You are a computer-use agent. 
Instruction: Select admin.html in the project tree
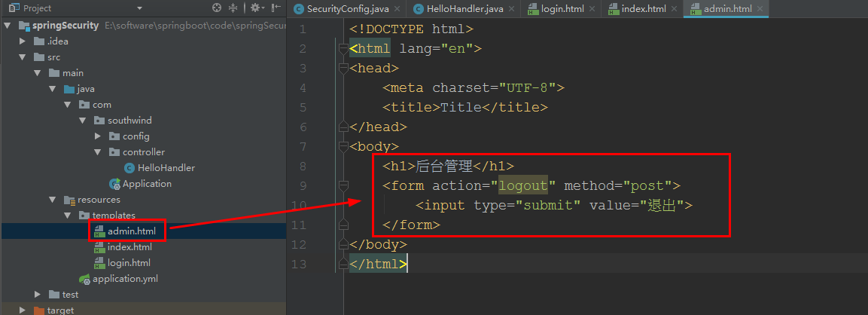pyautogui.click(x=126, y=231)
